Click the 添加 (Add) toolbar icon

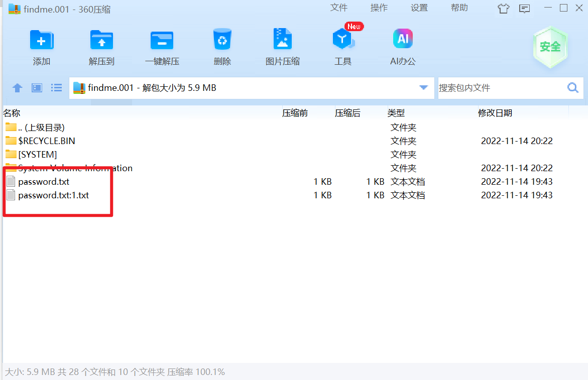coord(42,41)
